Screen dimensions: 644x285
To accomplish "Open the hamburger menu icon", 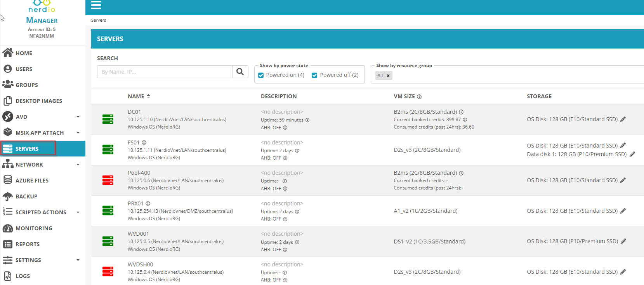I will tap(96, 5).
